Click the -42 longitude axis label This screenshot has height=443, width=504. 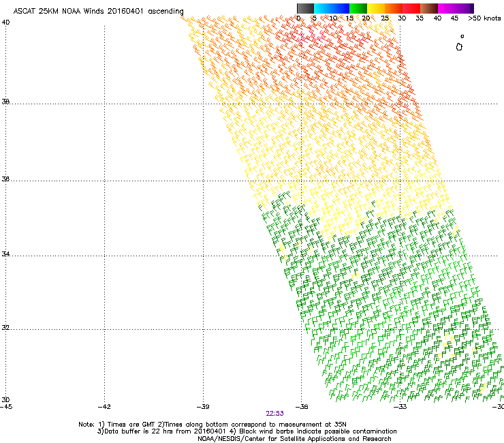pos(104,407)
